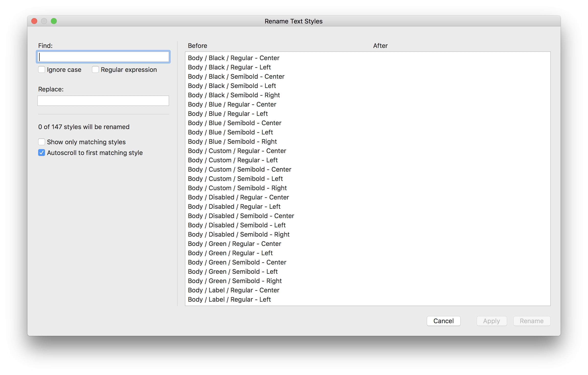This screenshot has width=588, height=375.
Task: Click the Find text input field
Action: (103, 57)
